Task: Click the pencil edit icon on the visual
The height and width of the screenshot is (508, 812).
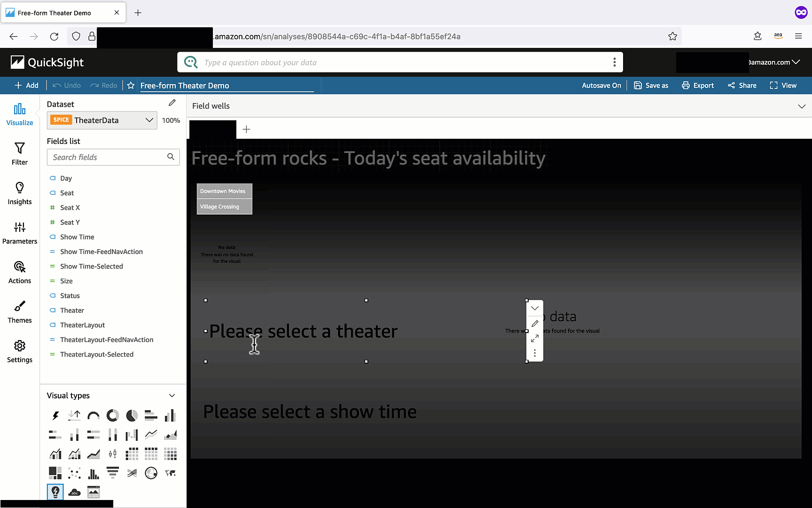Action: tap(535, 324)
